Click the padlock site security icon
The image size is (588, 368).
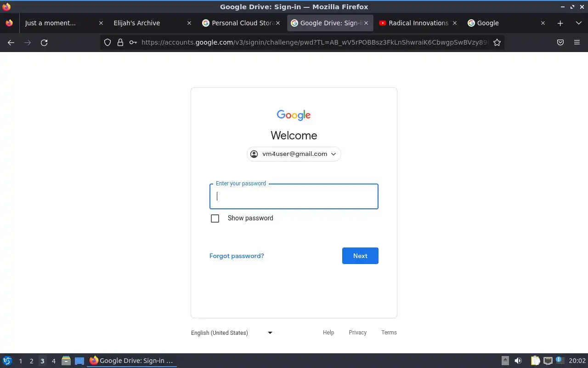(x=120, y=42)
